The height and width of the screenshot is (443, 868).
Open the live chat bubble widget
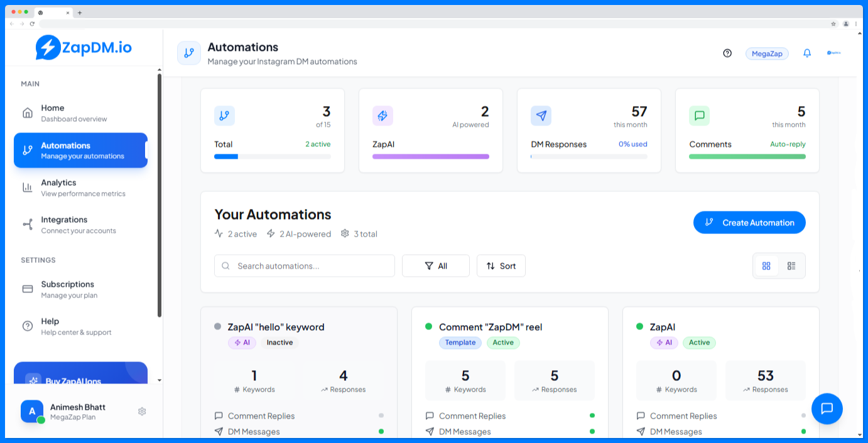827,408
